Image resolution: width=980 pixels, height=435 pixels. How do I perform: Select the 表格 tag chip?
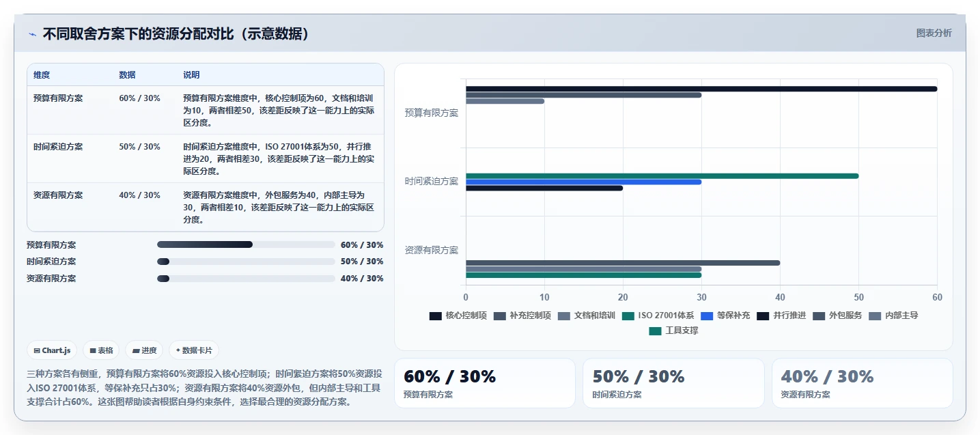point(101,350)
